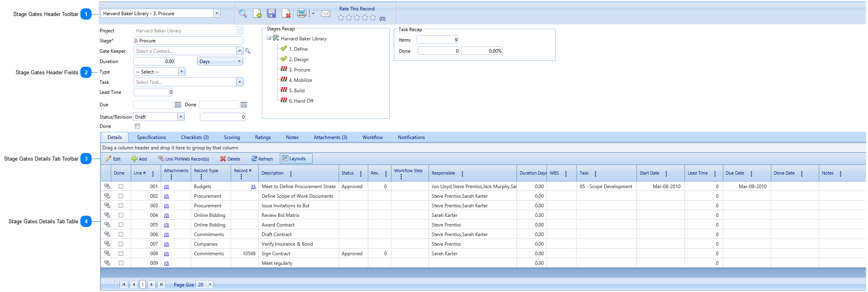Viewport: 868px width, 292px height.
Task: Click the envelope email icon
Action: click(326, 14)
